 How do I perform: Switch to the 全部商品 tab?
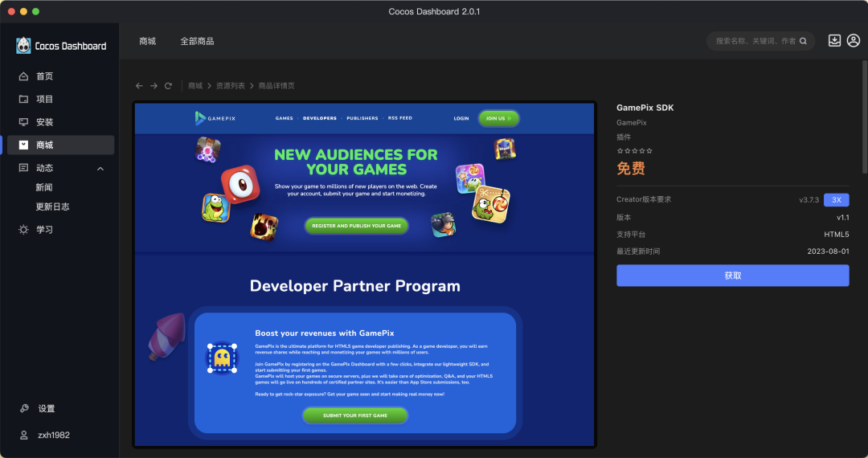(197, 41)
